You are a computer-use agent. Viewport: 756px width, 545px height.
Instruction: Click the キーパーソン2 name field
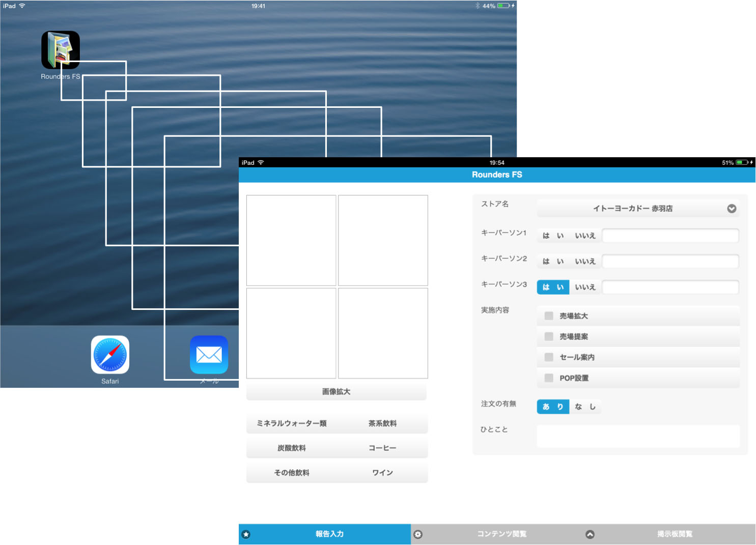pos(670,262)
